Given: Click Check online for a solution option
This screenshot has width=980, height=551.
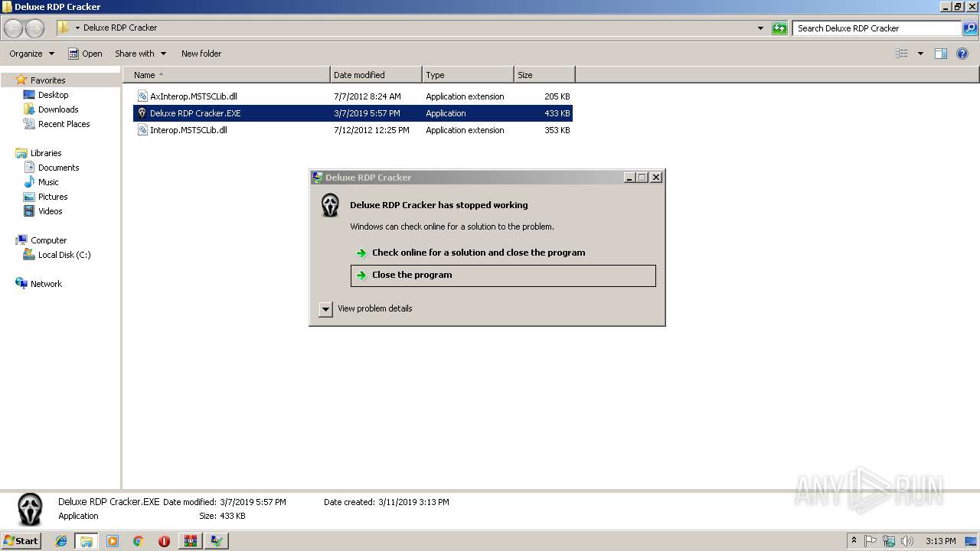Looking at the screenshot, I should coord(502,253).
